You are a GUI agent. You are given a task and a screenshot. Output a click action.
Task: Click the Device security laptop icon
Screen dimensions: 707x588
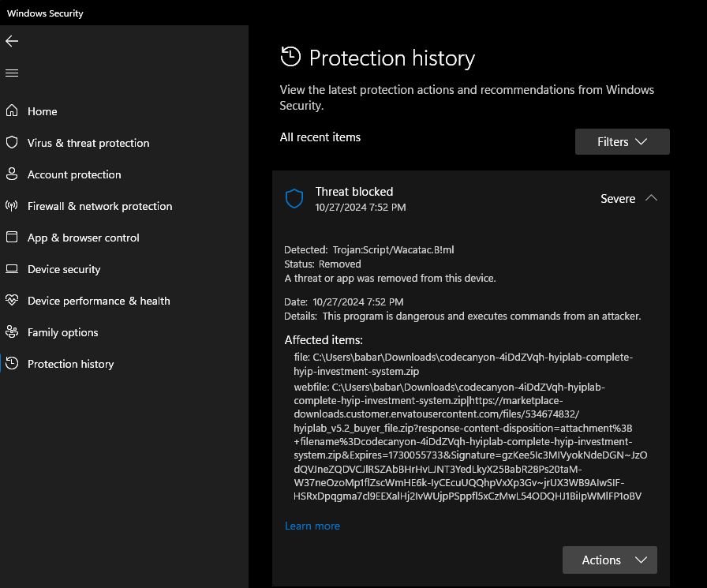click(x=12, y=269)
